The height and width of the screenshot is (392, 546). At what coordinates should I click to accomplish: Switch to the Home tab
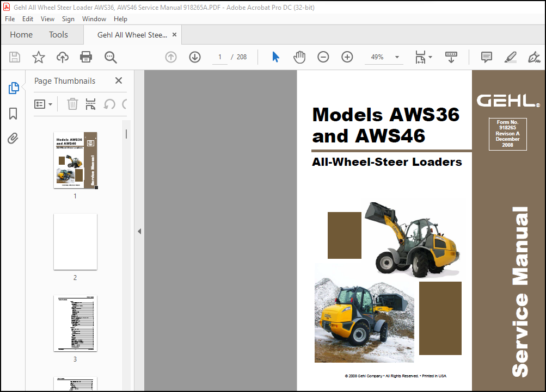coord(21,35)
